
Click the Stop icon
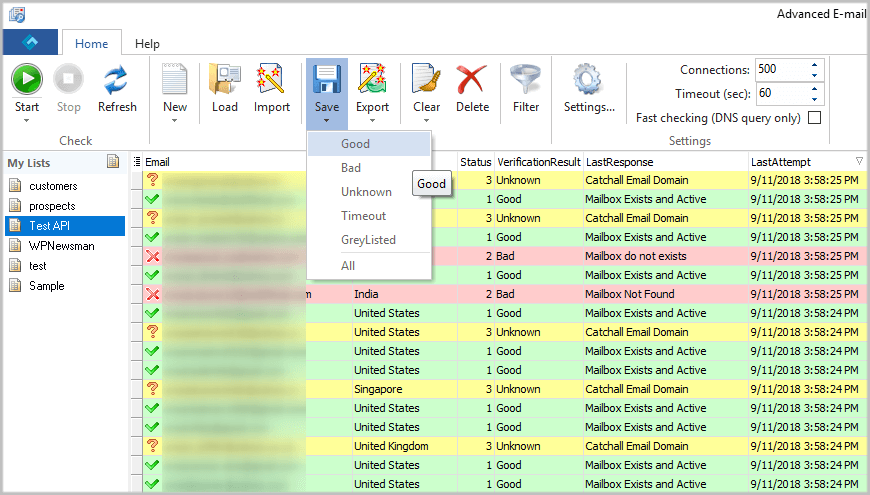tap(68, 79)
